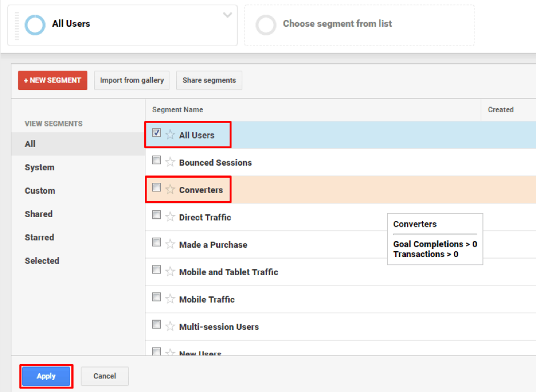Star the Mobile Traffic segment
This screenshot has height=392, width=536.
(170, 299)
